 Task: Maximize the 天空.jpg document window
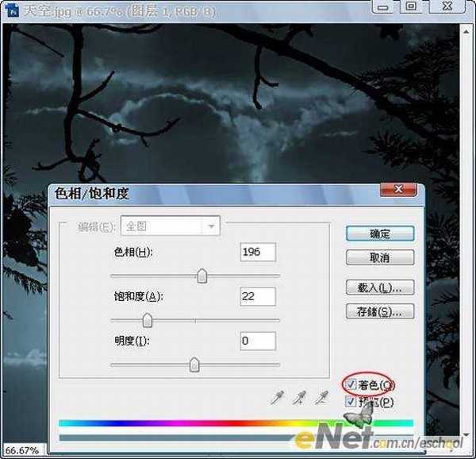pos(411,6)
